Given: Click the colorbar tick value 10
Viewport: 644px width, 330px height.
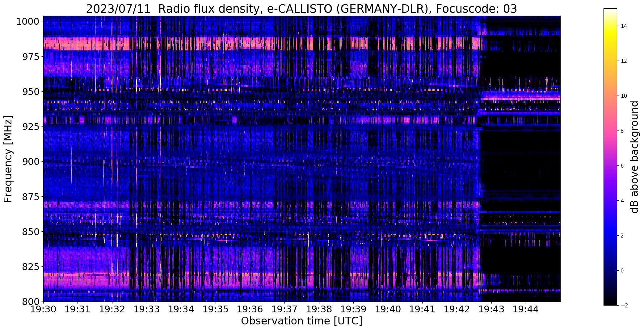Looking at the screenshot, I should pyautogui.click(x=624, y=96).
